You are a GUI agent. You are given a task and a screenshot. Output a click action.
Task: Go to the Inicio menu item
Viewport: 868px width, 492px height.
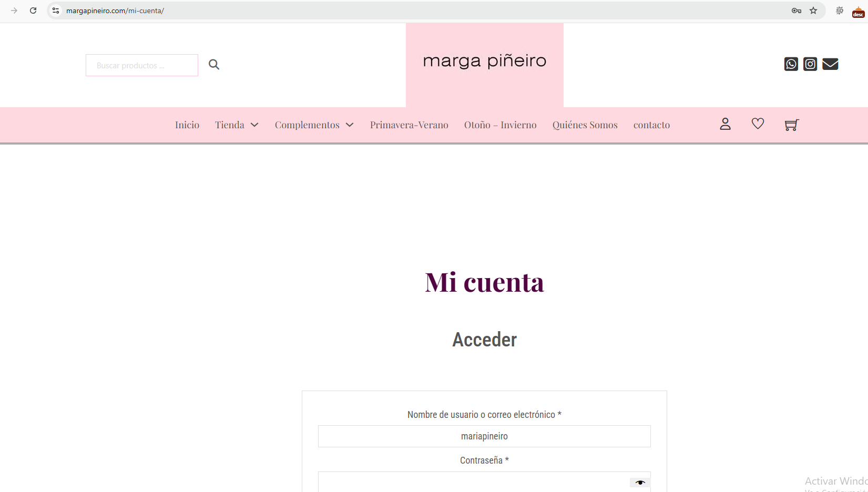point(187,125)
